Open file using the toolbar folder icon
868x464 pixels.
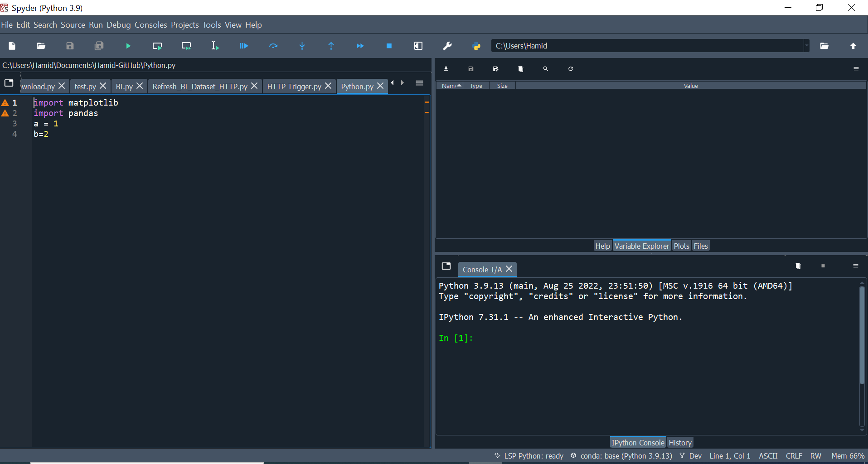click(x=41, y=46)
